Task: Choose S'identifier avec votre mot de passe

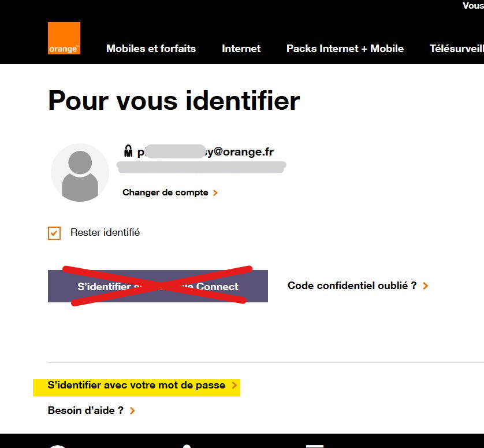Action: 136,385
